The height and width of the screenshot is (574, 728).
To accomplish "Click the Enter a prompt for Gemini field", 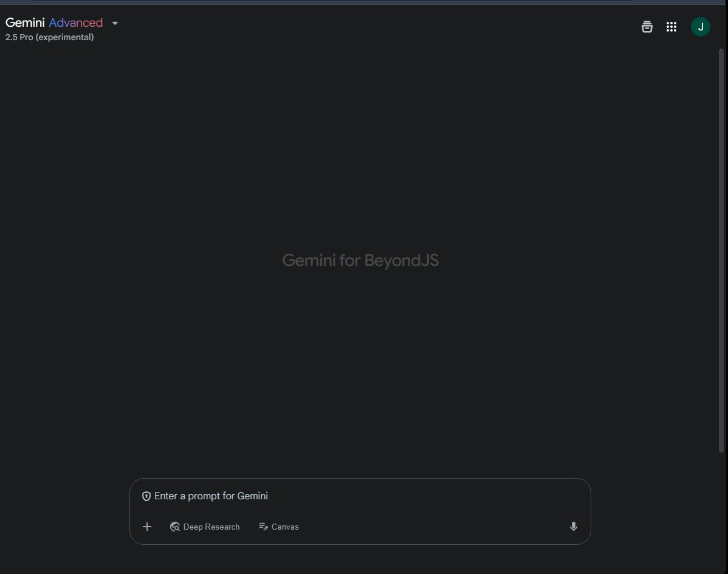I will point(360,496).
